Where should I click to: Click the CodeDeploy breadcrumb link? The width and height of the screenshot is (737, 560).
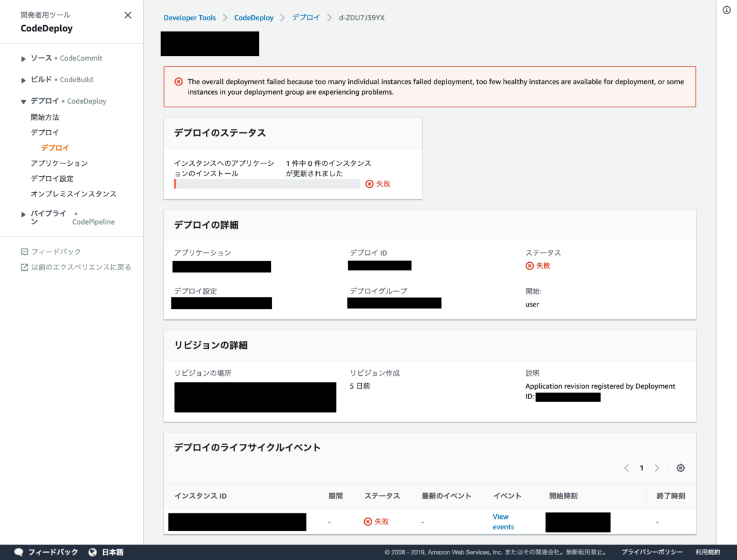254,18
